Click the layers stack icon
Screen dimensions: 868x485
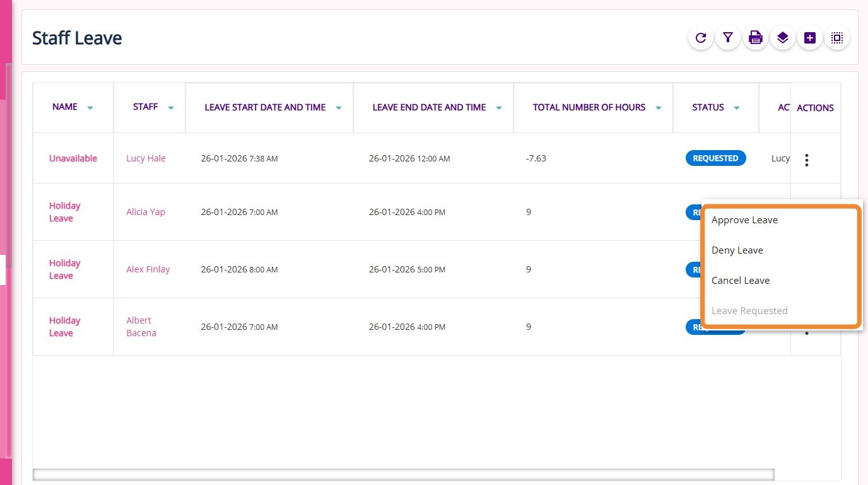click(782, 38)
